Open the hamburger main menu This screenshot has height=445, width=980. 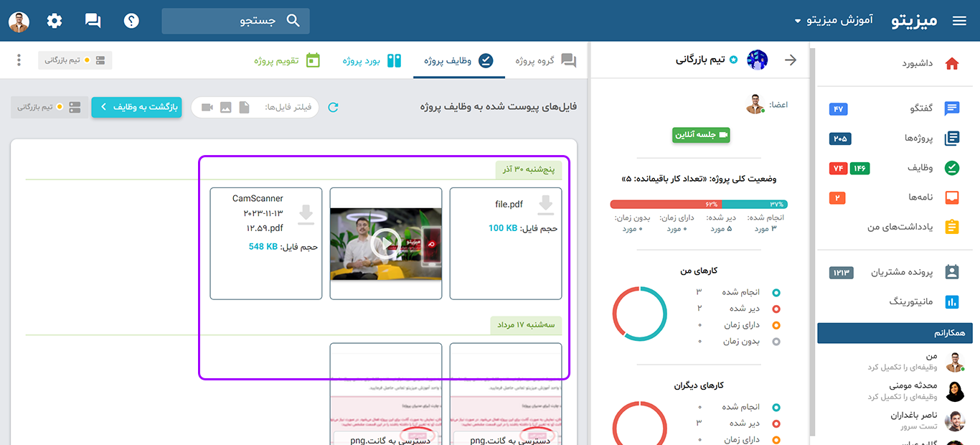point(959,21)
